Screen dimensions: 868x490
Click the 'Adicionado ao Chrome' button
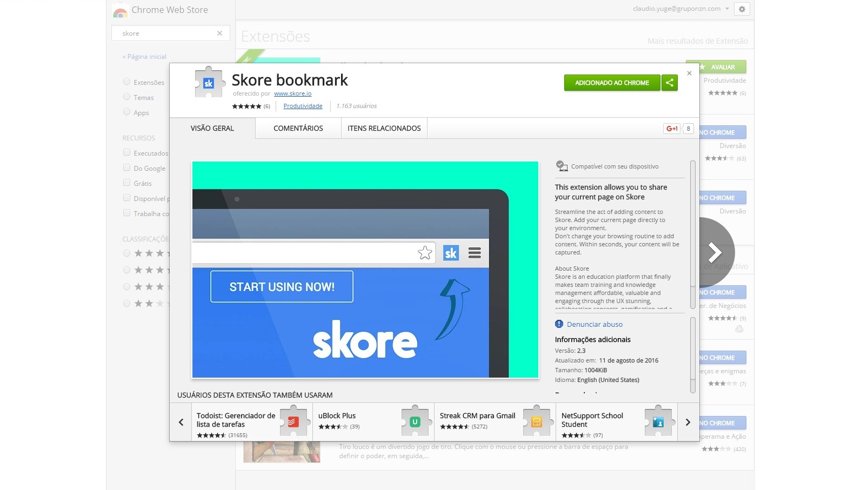(x=611, y=83)
